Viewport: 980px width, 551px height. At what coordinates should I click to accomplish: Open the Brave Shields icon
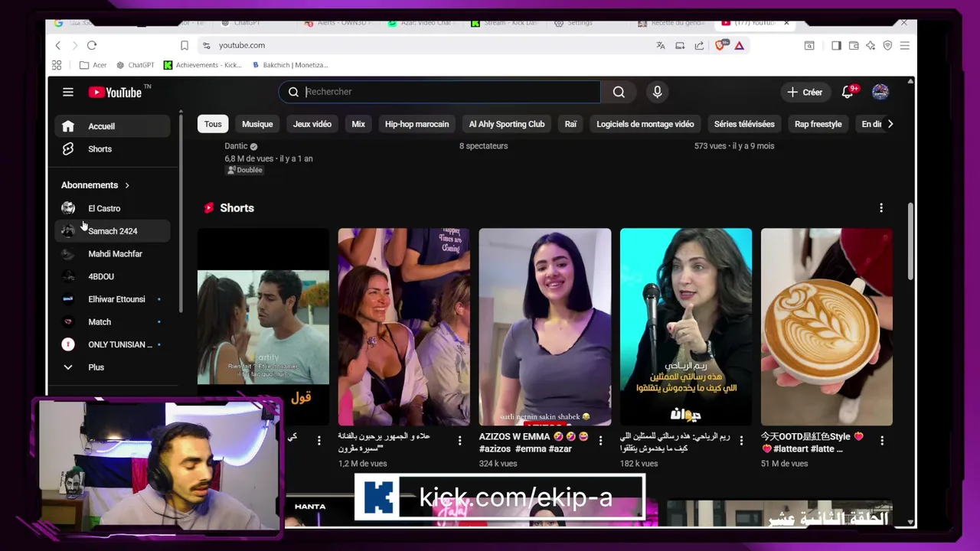720,46
